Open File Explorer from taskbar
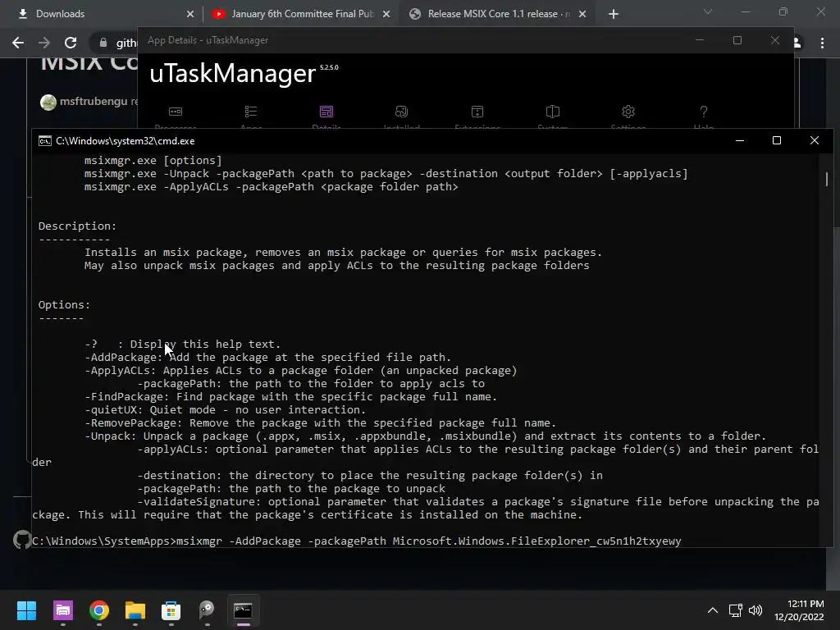The image size is (840, 630). (x=135, y=610)
